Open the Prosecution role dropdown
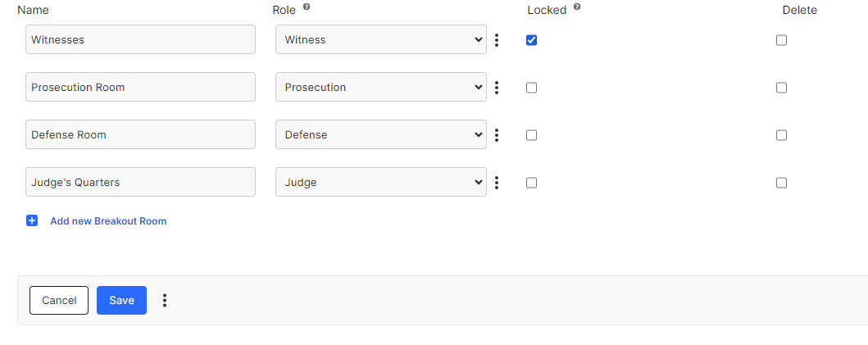This screenshot has width=868, height=345. pos(380,88)
